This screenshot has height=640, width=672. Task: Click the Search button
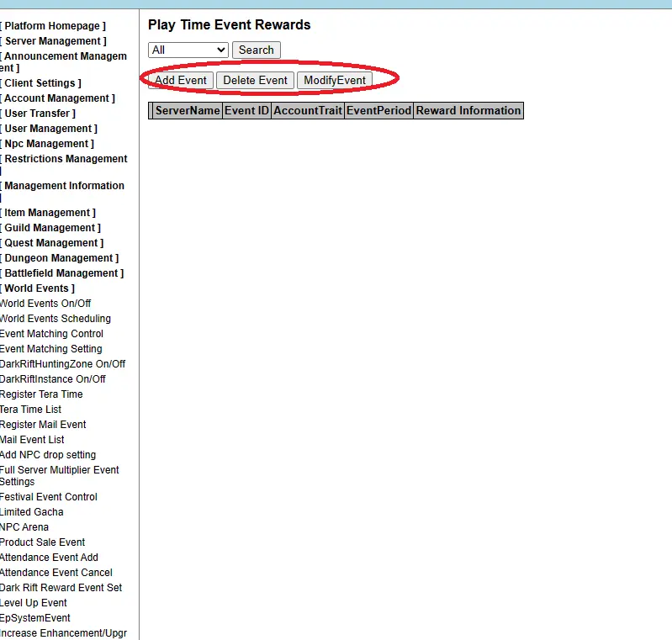click(x=256, y=50)
